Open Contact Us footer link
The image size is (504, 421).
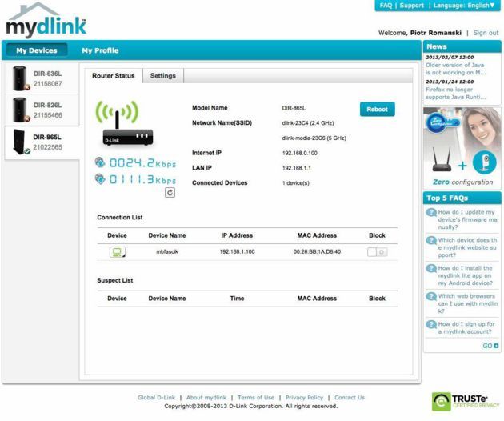point(350,398)
